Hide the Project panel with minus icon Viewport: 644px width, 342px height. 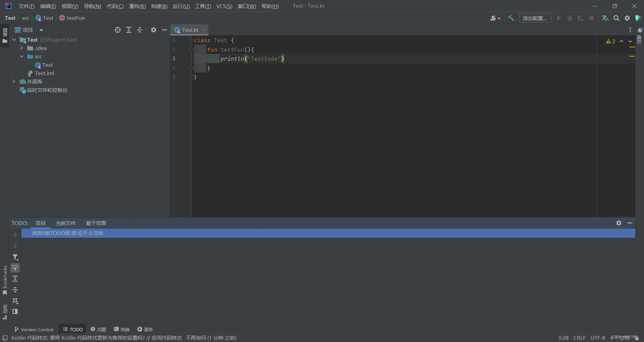coord(164,30)
